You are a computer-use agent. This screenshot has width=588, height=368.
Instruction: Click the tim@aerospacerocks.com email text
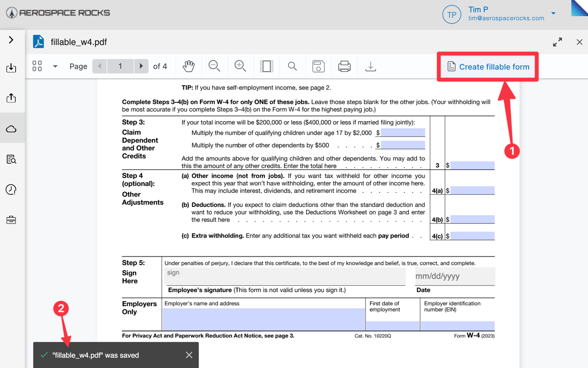click(x=506, y=18)
